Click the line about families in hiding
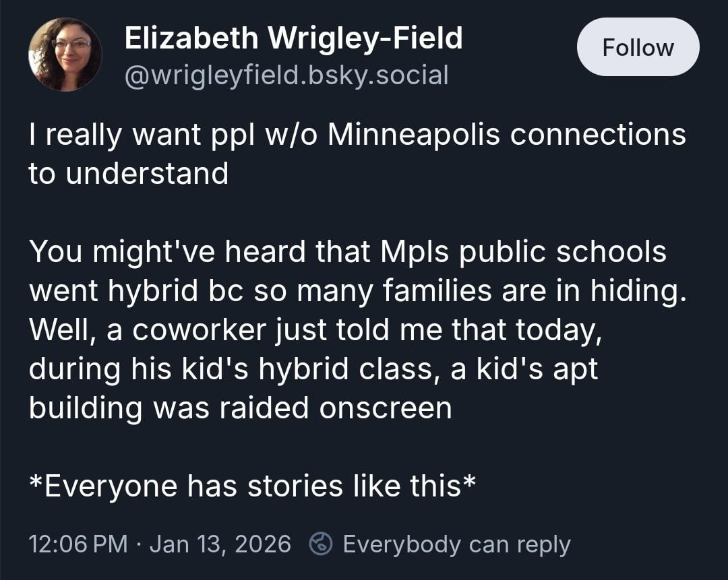728x580 pixels. (x=357, y=291)
